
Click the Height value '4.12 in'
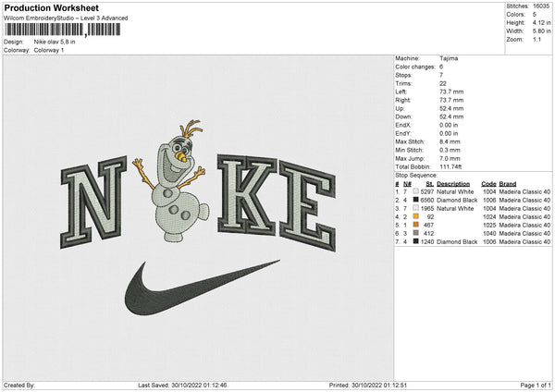(541, 22)
